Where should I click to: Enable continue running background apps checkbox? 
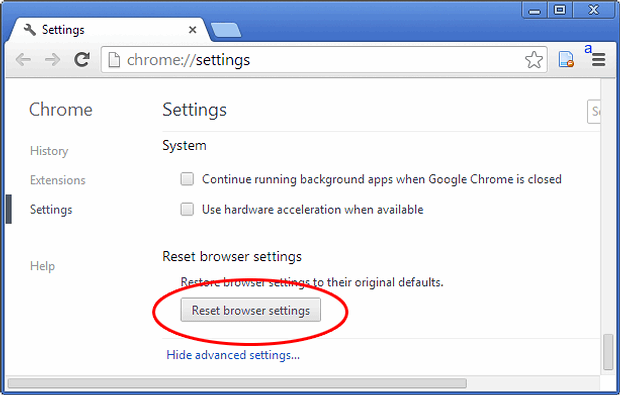pos(187,179)
